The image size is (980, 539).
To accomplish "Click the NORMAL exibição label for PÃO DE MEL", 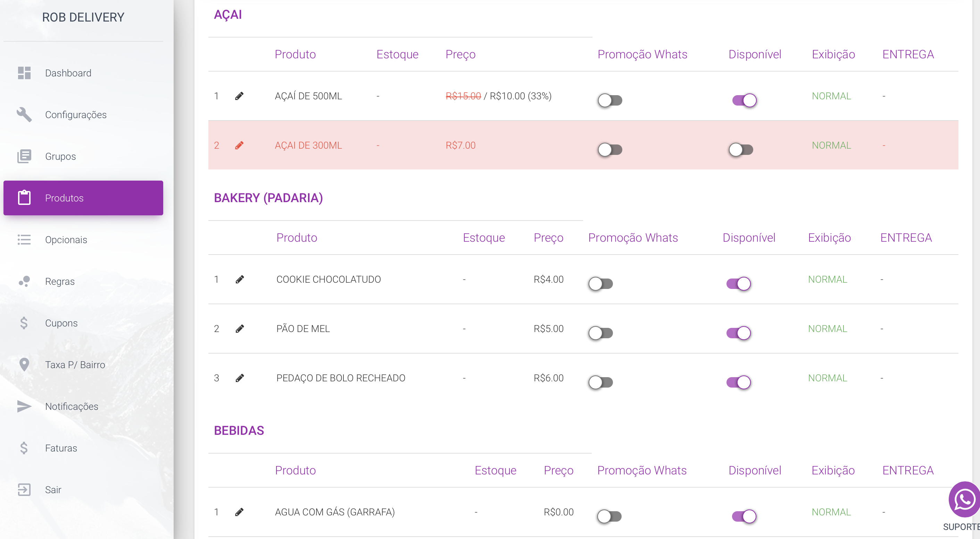I will [828, 329].
